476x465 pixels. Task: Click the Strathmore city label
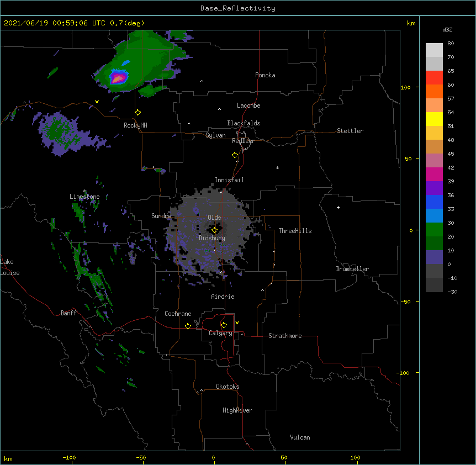point(285,336)
